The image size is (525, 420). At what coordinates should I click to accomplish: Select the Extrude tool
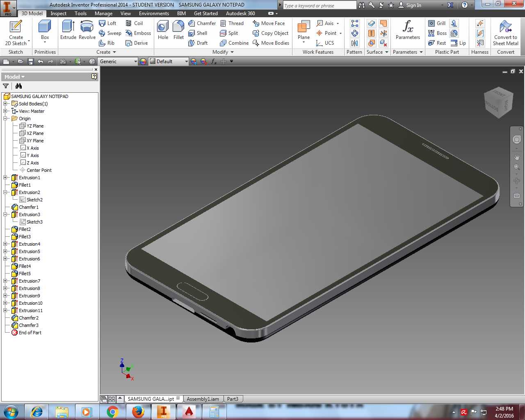point(68,30)
